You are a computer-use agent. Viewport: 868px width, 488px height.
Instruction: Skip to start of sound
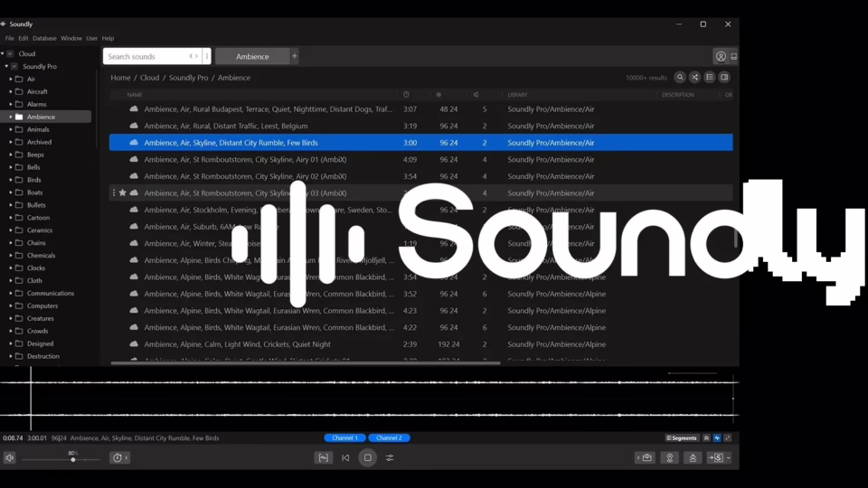(x=345, y=458)
